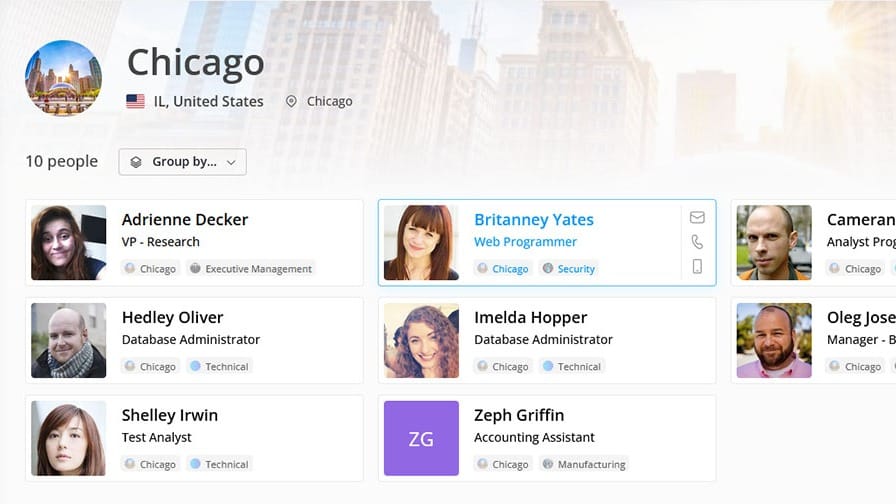Click the 'Accounting Assistant' job title

pos(534,437)
